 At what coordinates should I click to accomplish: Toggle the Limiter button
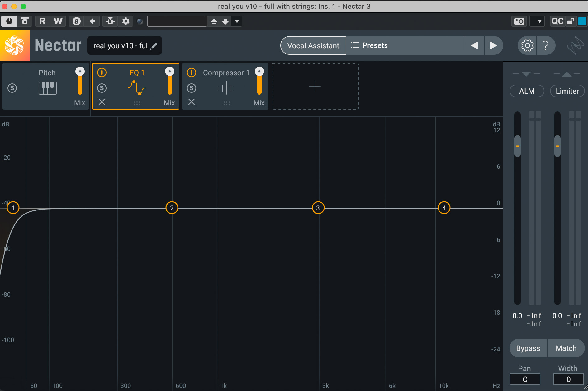point(567,91)
